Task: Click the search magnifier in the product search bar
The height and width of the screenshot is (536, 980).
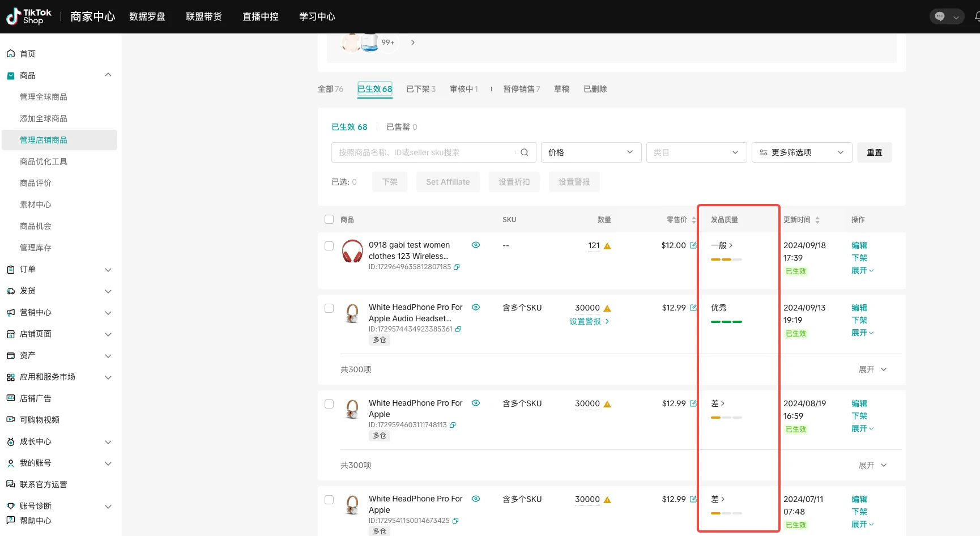Action: [523, 152]
